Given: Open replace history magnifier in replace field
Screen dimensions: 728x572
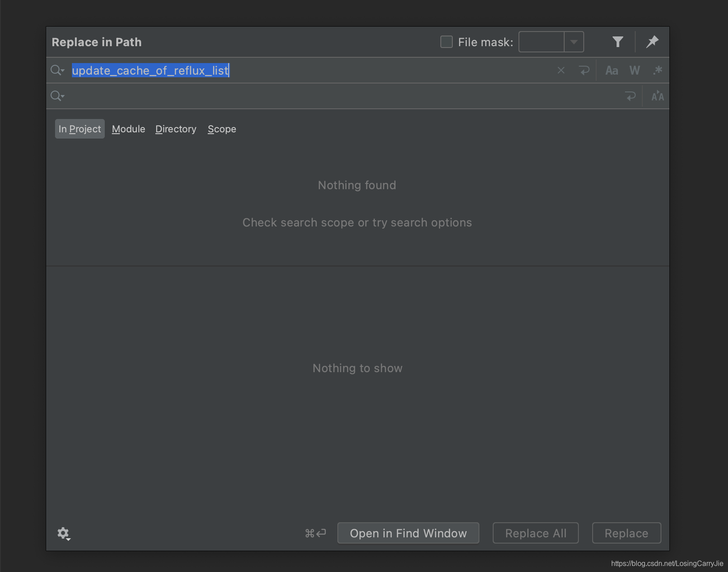Looking at the screenshot, I should [x=57, y=96].
